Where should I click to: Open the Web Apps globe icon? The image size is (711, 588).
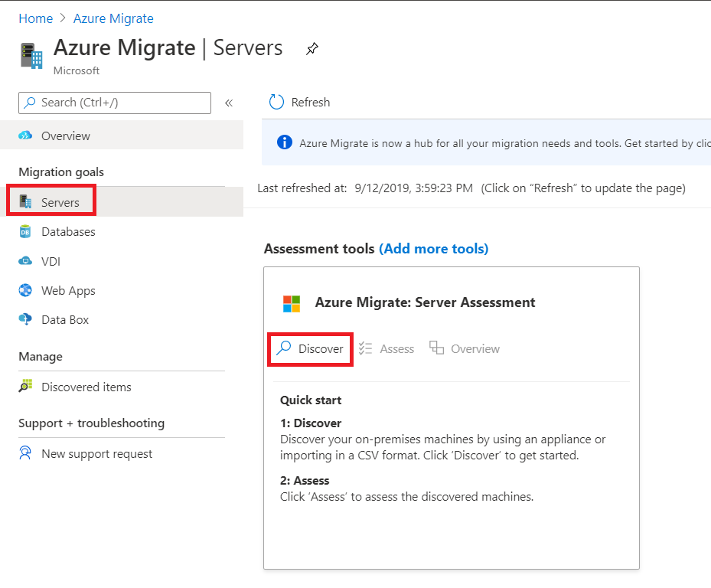(x=26, y=291)
